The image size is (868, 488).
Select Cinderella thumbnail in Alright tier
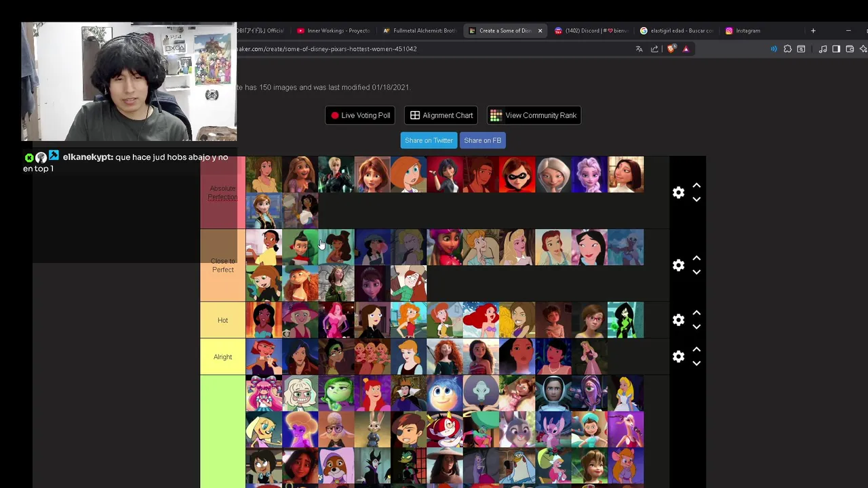[x=408, y=357]
